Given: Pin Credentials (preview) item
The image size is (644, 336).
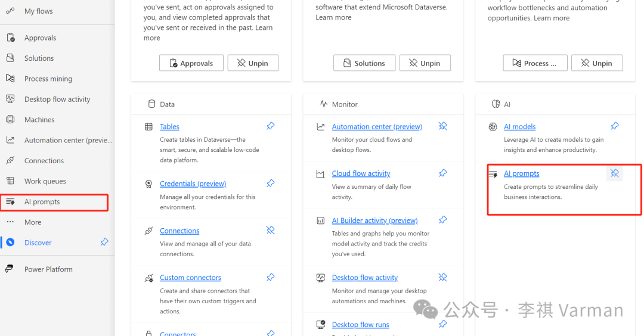Looking at the screenshot, I should pos(270,183).
